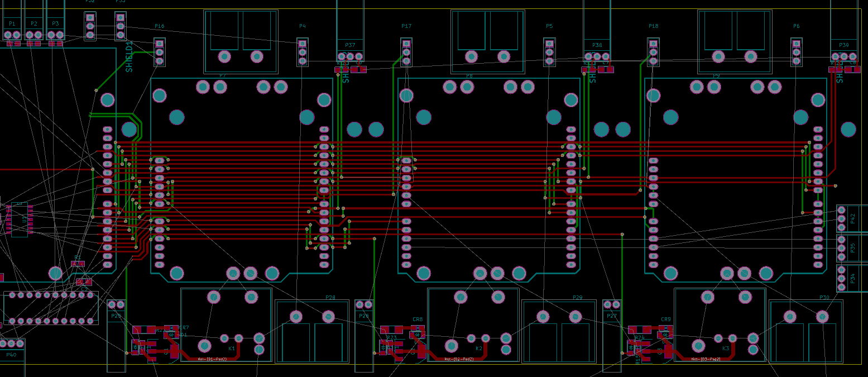The width and height of the screenshot is (868, 377).
Task: Click the P29 terminal block label
Action: (577, 298)
